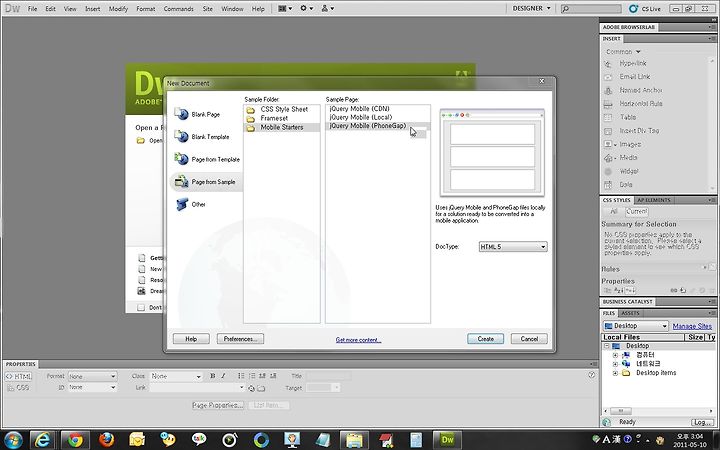Click the sample page preview thumbnail
This screenshot has height=450, width=720.
pos(492,153)
